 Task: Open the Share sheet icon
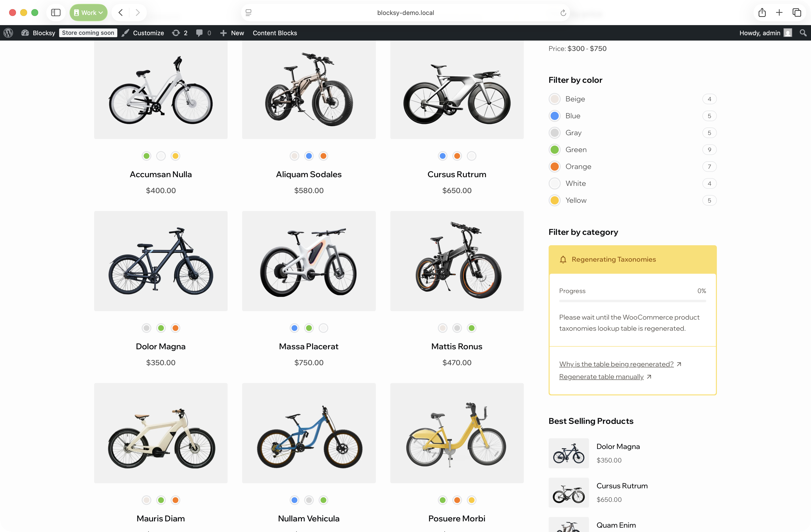762,13
